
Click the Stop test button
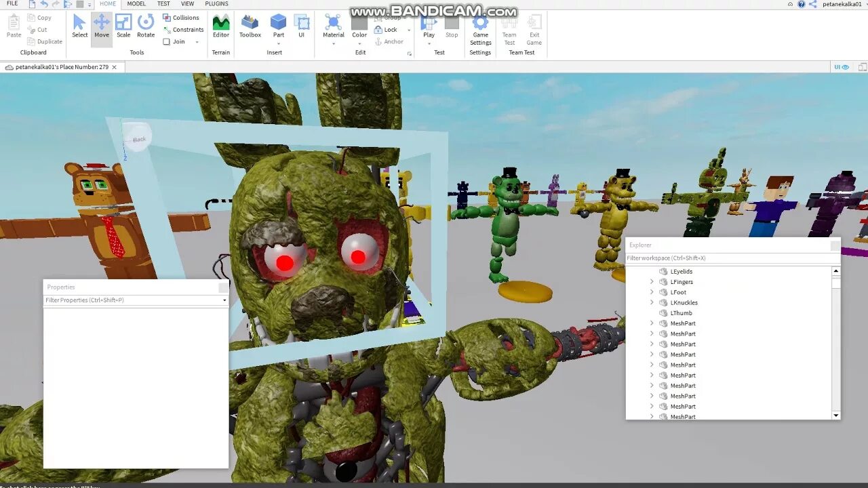(452, 26)
